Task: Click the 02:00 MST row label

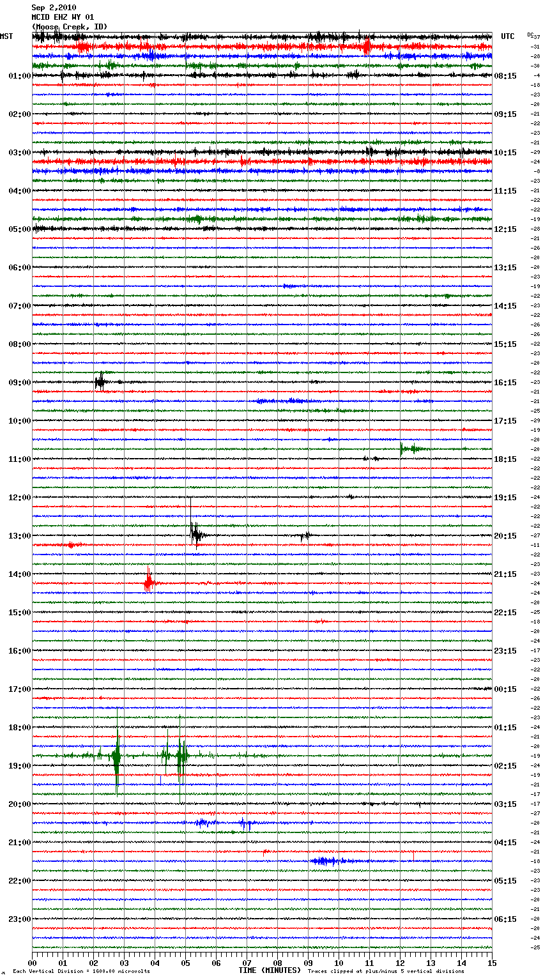Action: pos(20,114)
